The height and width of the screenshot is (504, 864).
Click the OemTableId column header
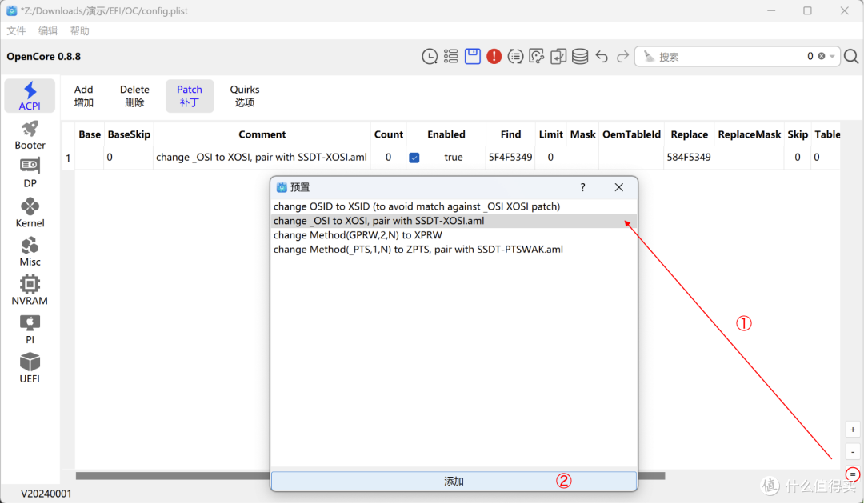click(x=631, y=134)
